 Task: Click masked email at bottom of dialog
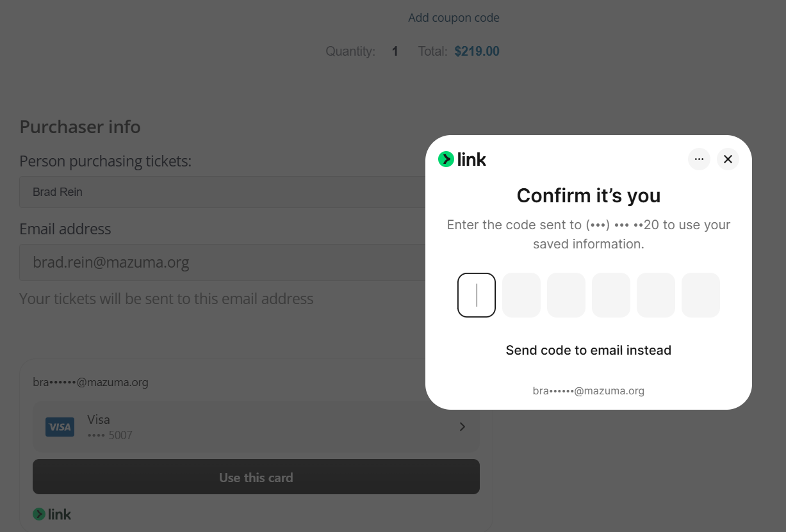[588, 391]
